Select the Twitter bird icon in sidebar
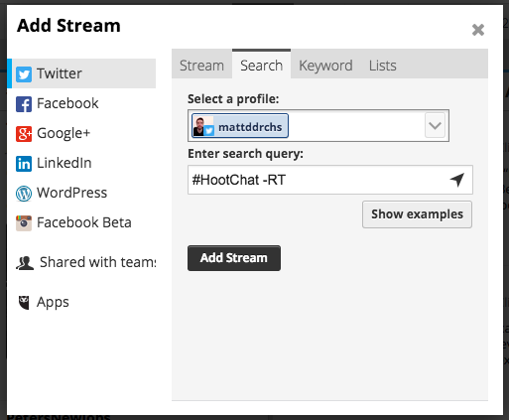Image resolution: width=509 pixels, height=420 pixels. tap(24, 73)
